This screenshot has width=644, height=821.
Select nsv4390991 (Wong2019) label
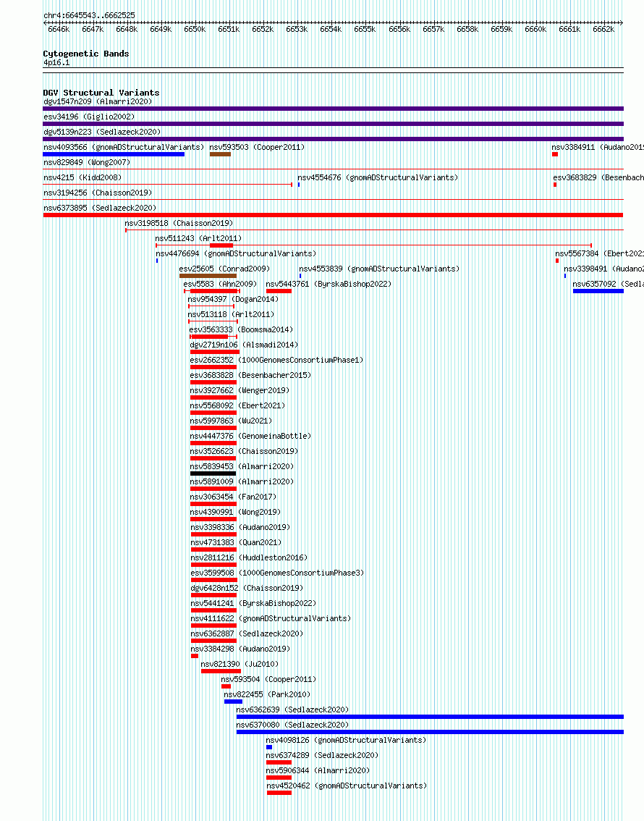tap(236, 512)
